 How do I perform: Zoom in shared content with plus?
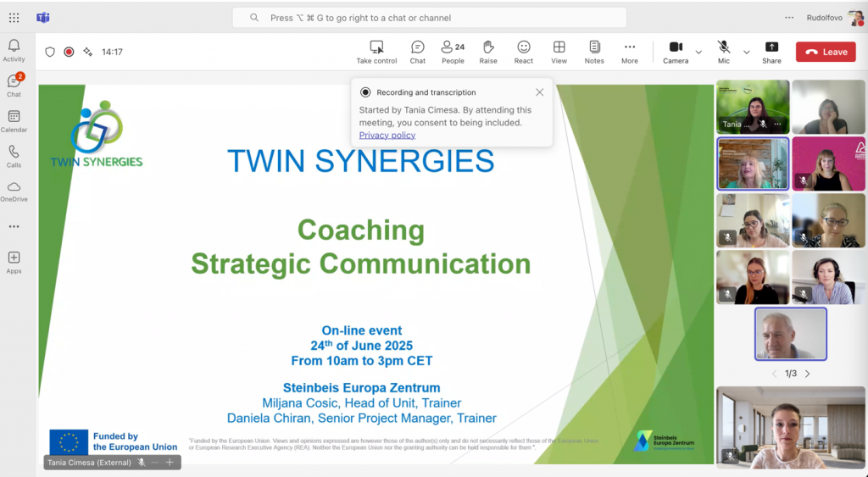pos(170,462)
